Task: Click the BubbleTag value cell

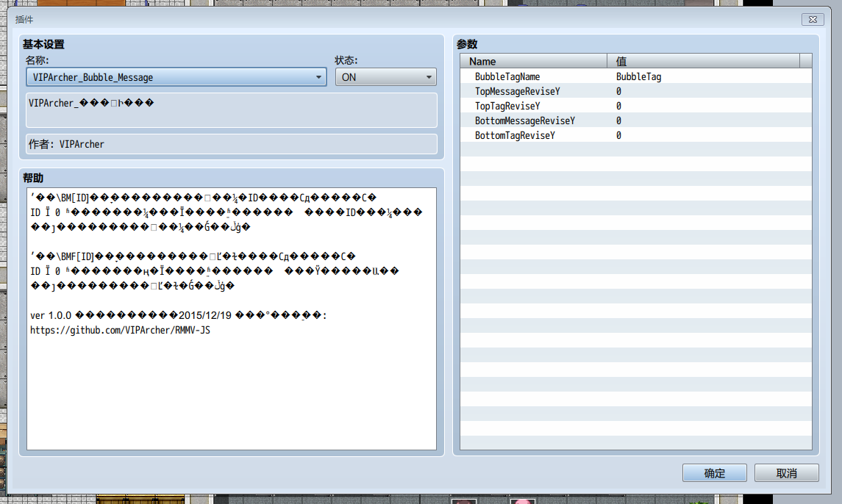Action: [638, 76]
